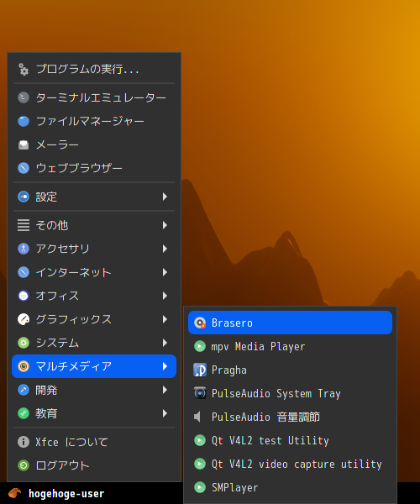This screenshot has width=420, height=504.
Task: Expand the 開発 submenu arrow
Action: (x=165, y=390)
